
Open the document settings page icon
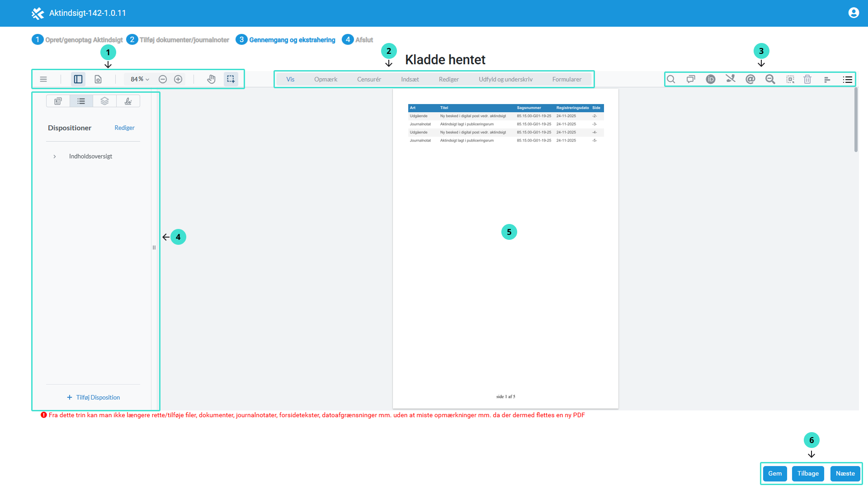(98, 79)
